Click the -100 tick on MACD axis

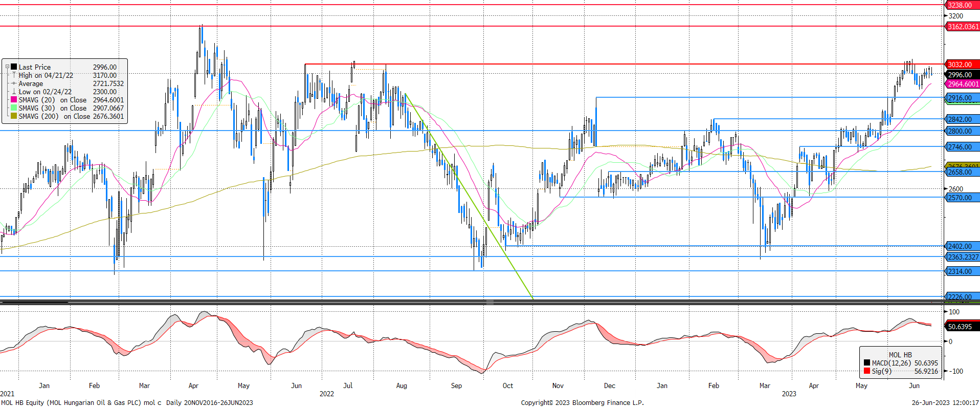(955, 371)
